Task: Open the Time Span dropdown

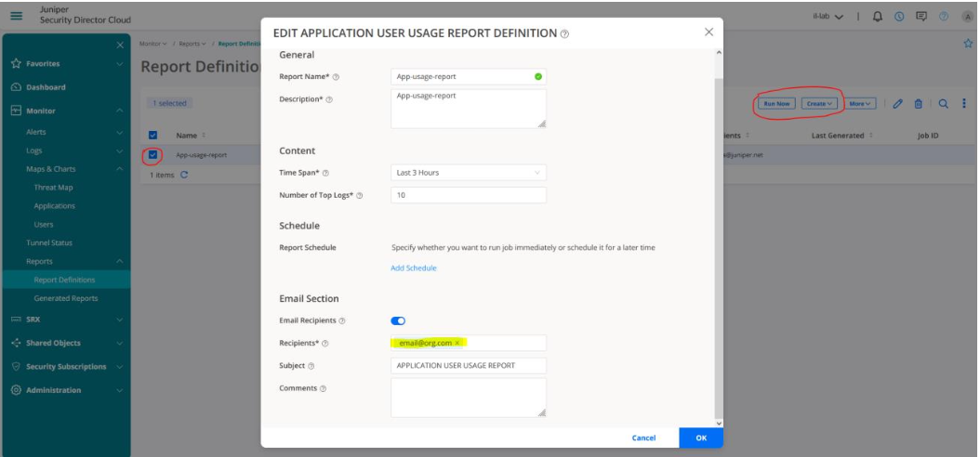Action: click(x=468, y=172)
